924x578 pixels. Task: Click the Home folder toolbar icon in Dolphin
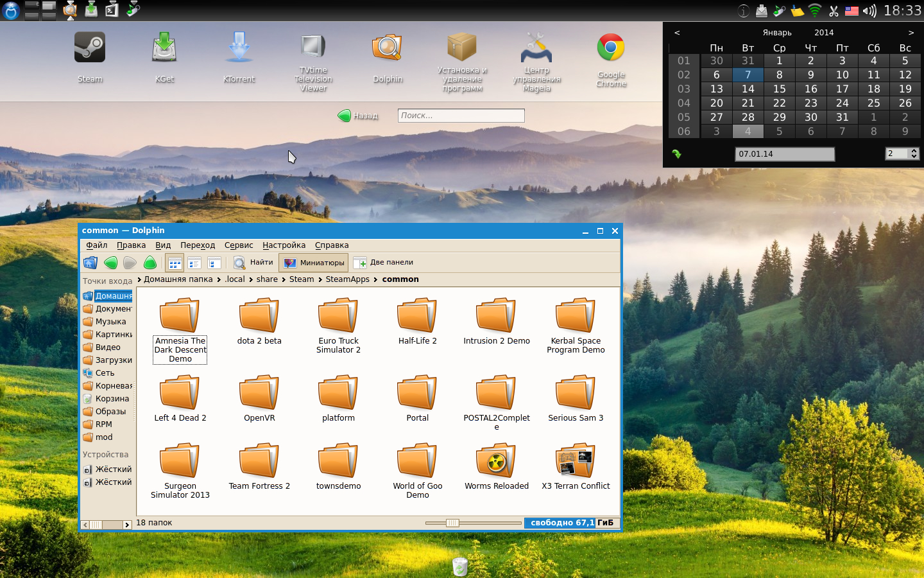(90, 263)
